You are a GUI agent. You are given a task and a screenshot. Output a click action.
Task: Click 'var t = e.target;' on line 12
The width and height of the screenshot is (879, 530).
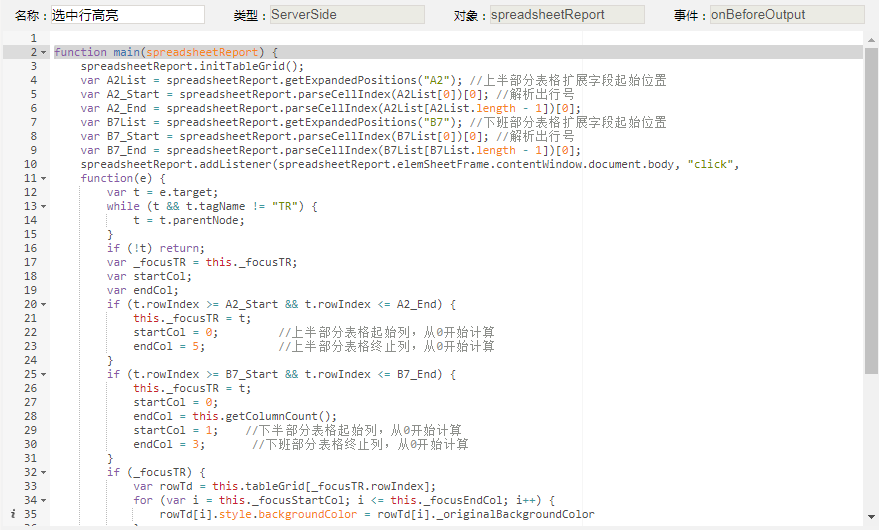pos(163,192)
